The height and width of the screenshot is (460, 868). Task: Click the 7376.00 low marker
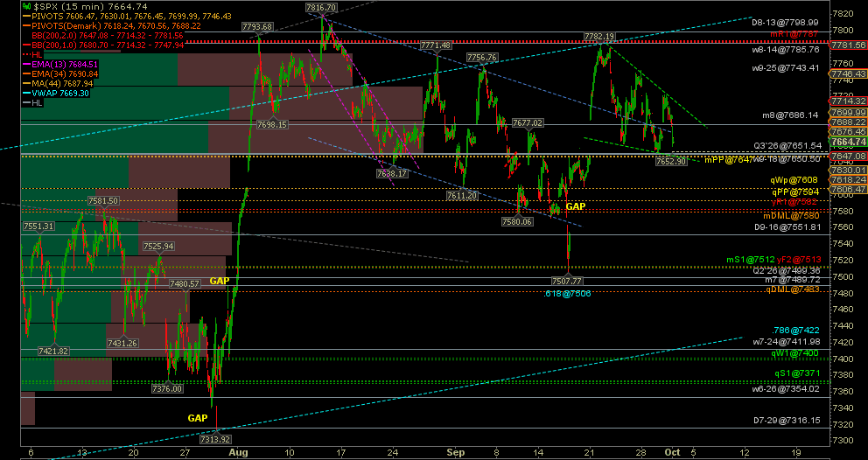167,388
